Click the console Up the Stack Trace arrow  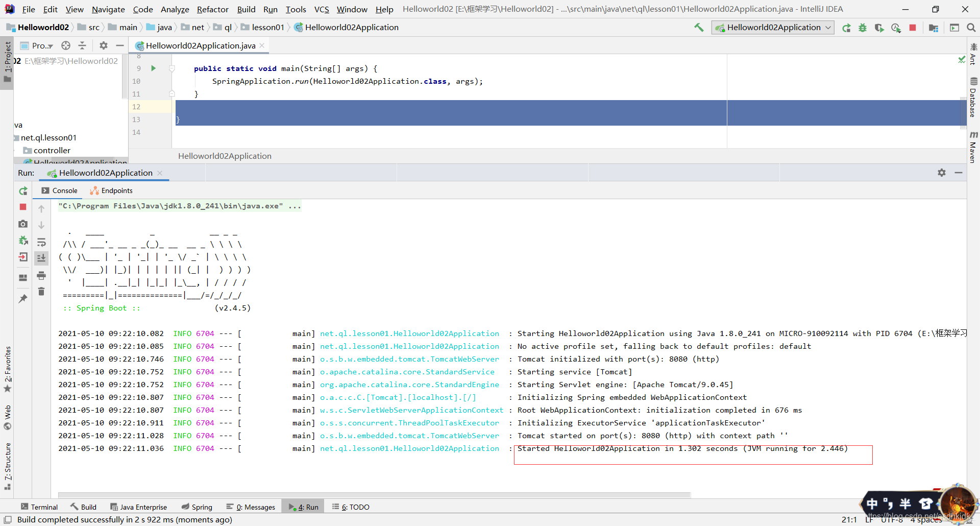41,208
